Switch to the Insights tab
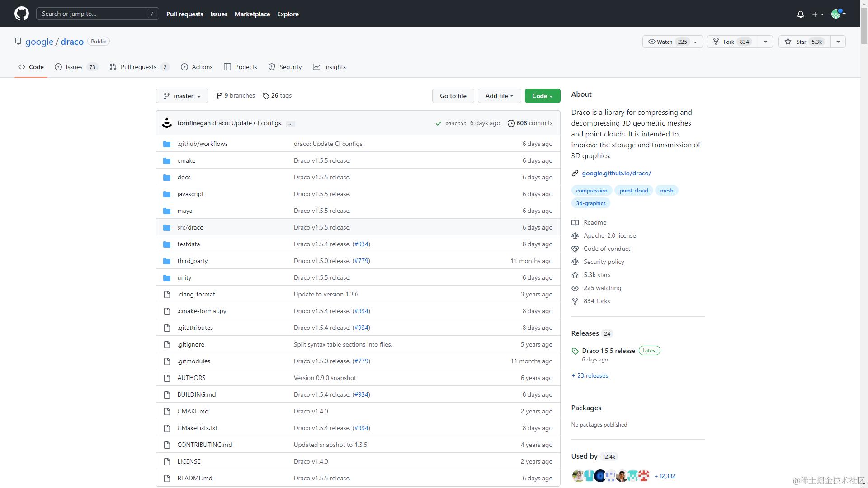 (330, 67)
